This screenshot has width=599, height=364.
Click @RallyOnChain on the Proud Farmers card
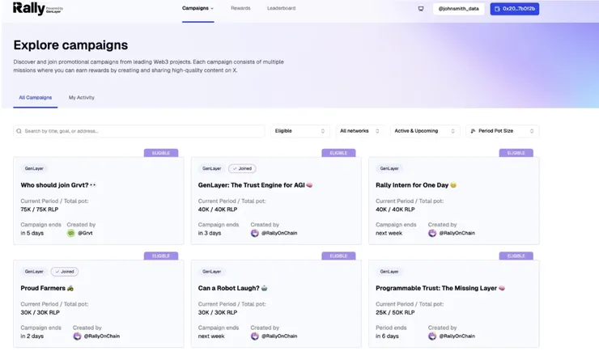[x=102, y=336]
